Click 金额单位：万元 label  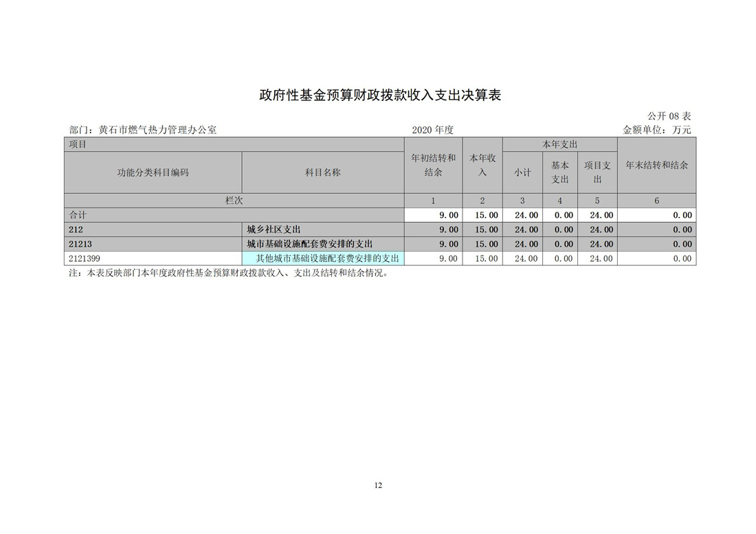pyautogui.click(x=656, y=130)
